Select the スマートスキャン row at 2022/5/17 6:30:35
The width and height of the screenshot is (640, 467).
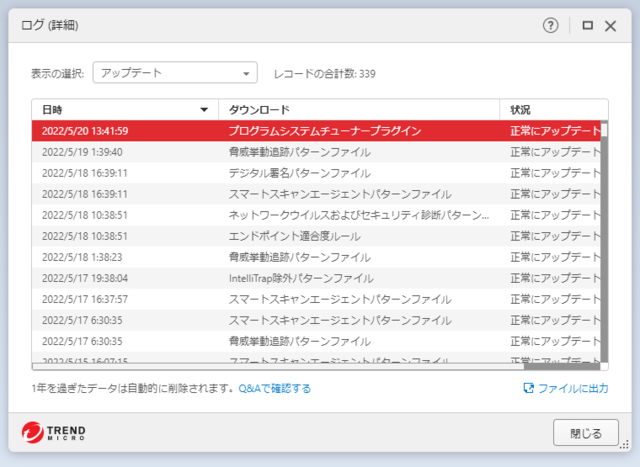(316, 320)
